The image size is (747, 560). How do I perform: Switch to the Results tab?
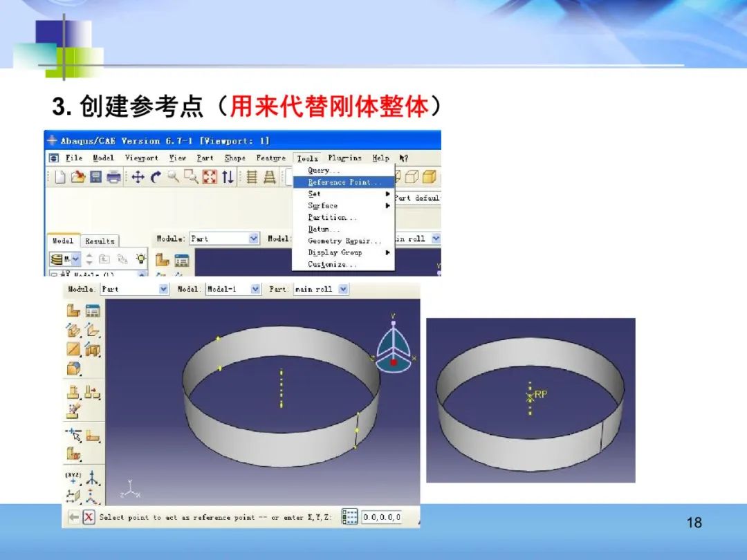[100, 241]
